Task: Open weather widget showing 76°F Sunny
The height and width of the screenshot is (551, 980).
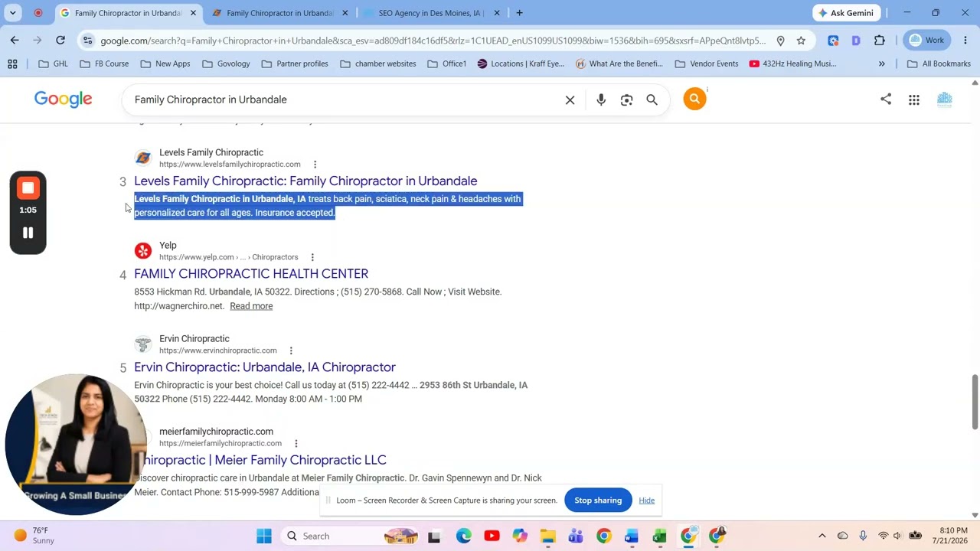Action: pyautogui.click(x=34, y=536)
